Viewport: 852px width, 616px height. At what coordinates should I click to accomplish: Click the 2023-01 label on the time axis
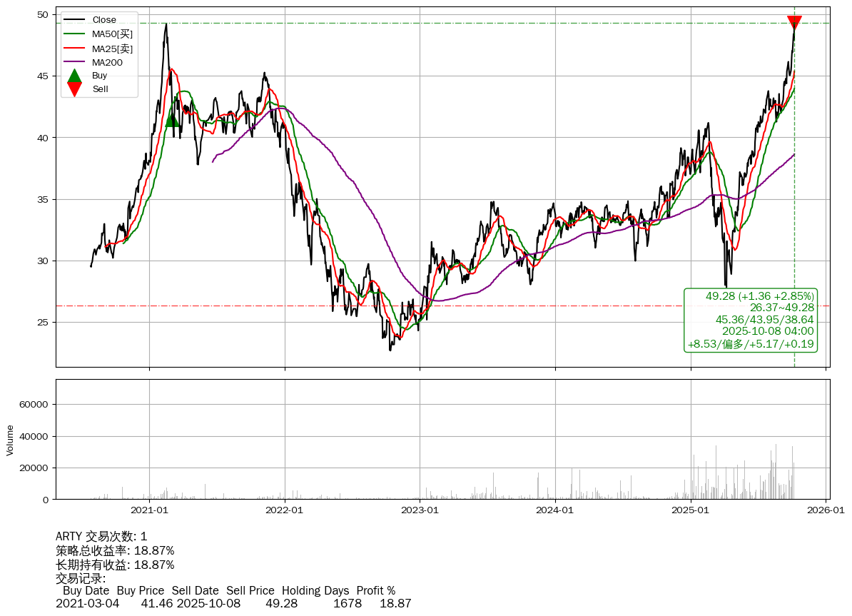click(420, 510)
